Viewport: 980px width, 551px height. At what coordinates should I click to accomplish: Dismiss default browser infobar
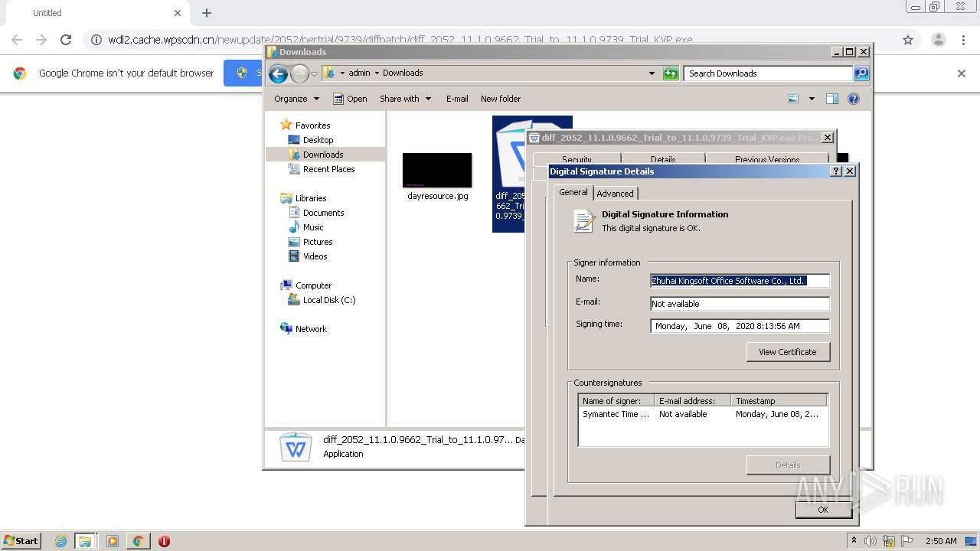962,73
